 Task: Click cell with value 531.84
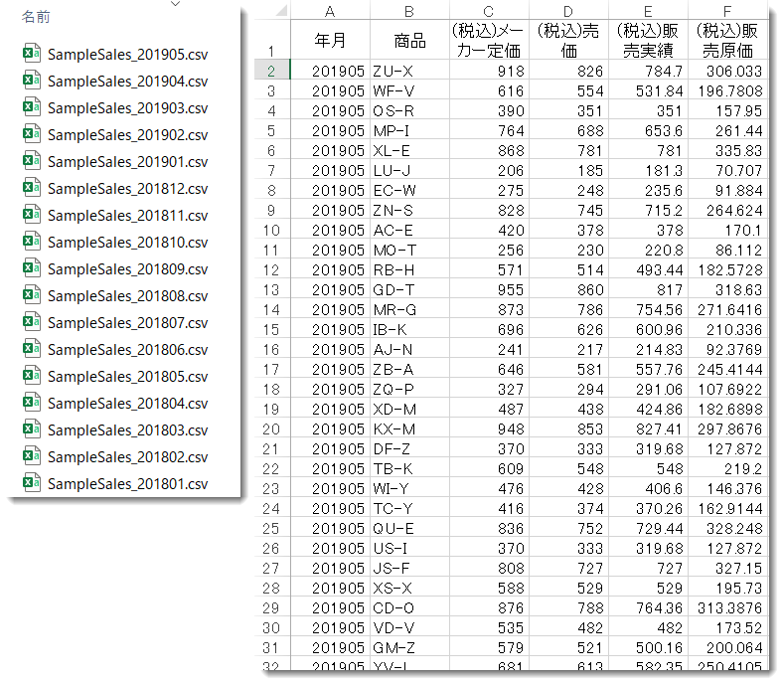point(648,90)
